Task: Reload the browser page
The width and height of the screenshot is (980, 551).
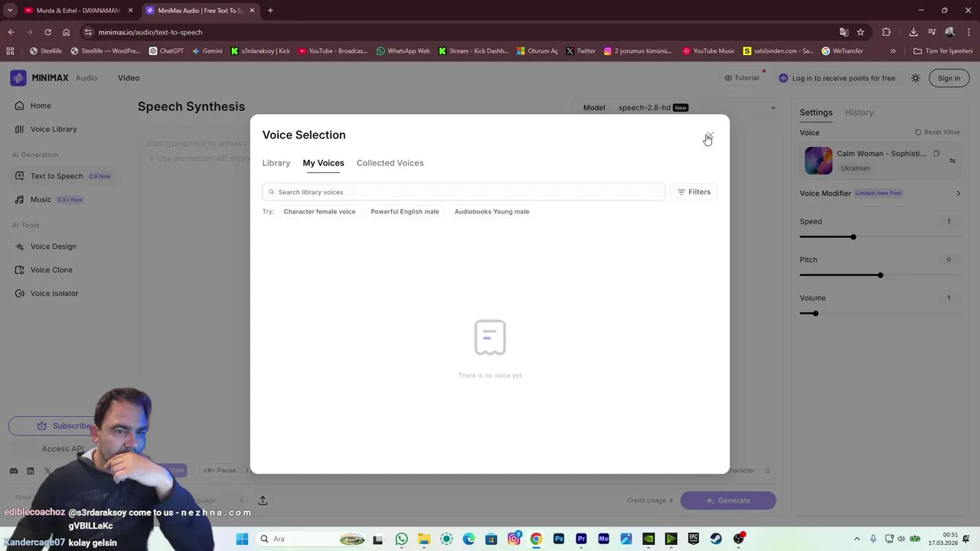Action: (x=47, y=32)
